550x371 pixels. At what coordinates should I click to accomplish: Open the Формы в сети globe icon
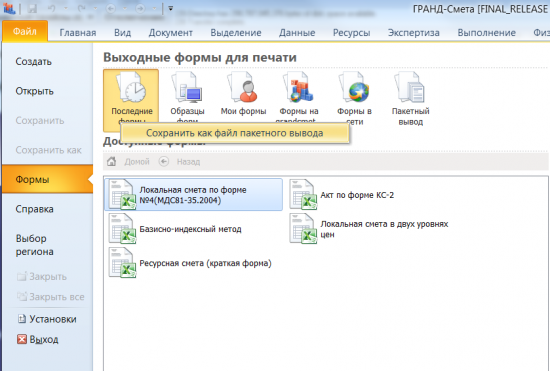pos(354,87)
